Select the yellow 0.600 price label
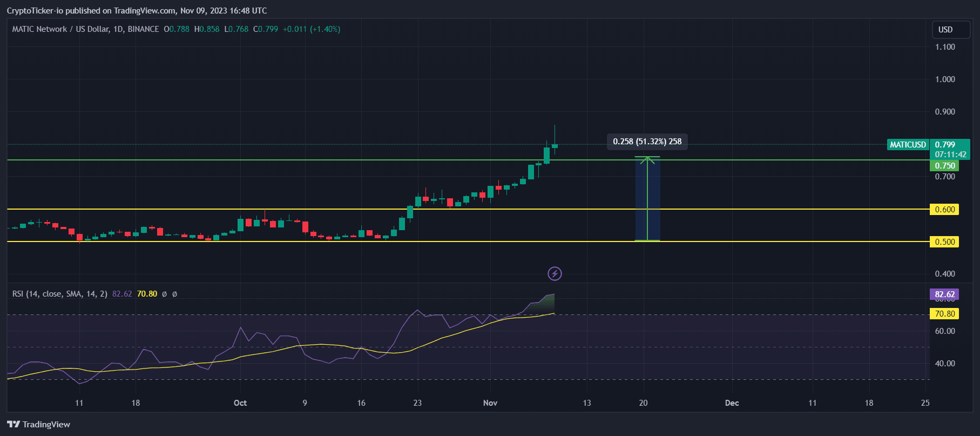 (x=944, y=210)
